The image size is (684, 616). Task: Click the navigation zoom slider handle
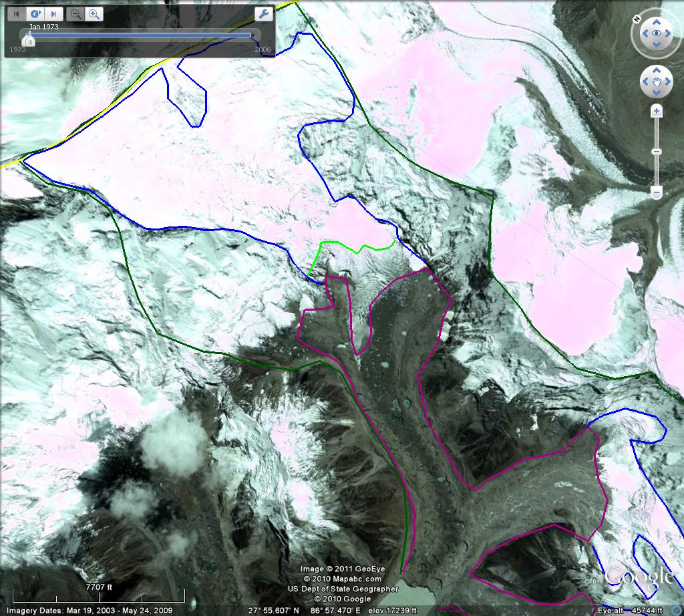[657, 151]
